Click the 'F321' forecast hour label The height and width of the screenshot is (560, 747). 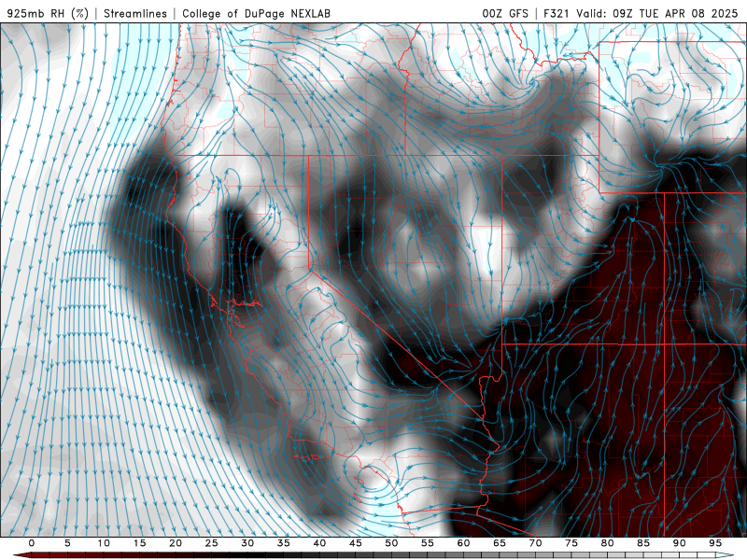556,13
